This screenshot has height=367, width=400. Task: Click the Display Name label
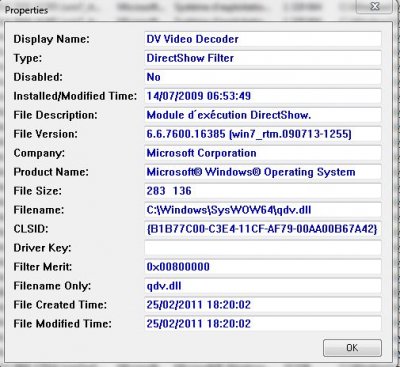pos(51,39)
